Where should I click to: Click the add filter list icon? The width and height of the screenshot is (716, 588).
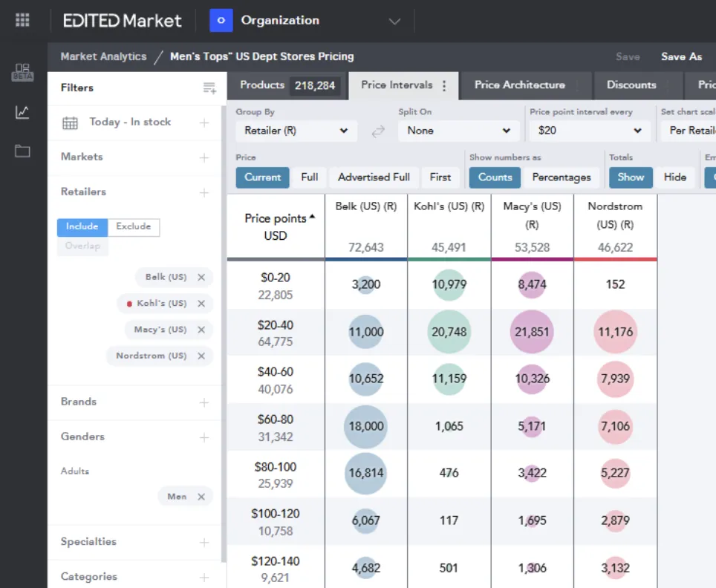pos(209,88)
